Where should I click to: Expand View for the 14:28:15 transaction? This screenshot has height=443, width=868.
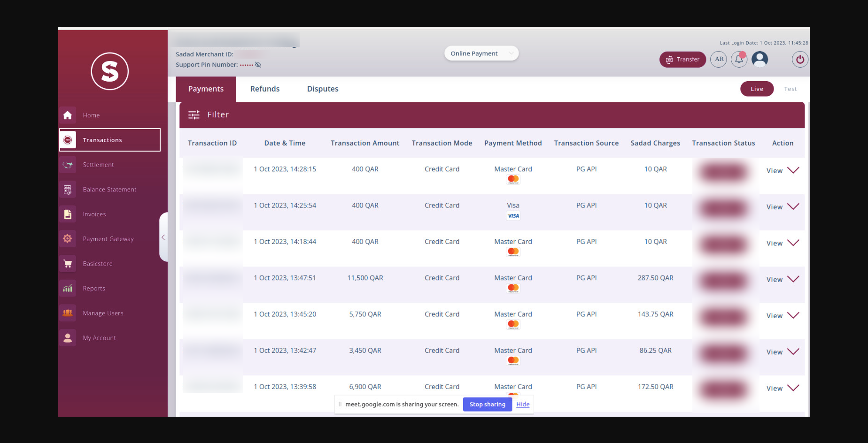click(x=782, y=171)
